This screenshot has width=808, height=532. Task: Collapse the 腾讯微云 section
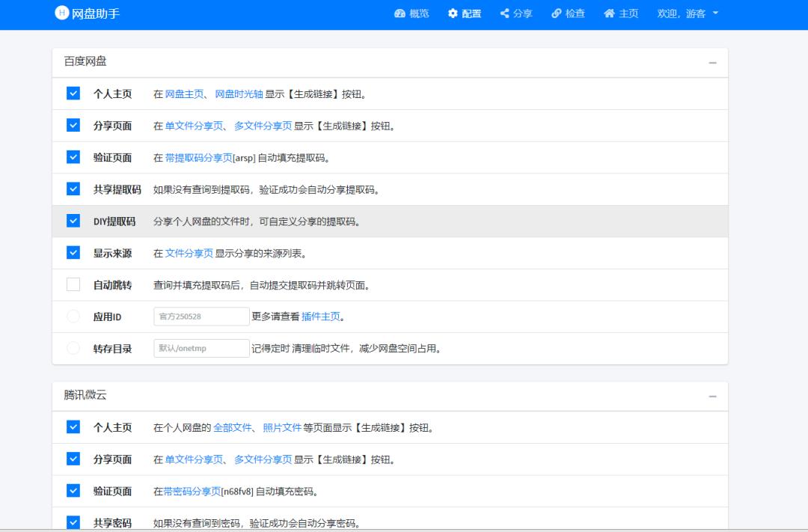[x=711, y=396]
